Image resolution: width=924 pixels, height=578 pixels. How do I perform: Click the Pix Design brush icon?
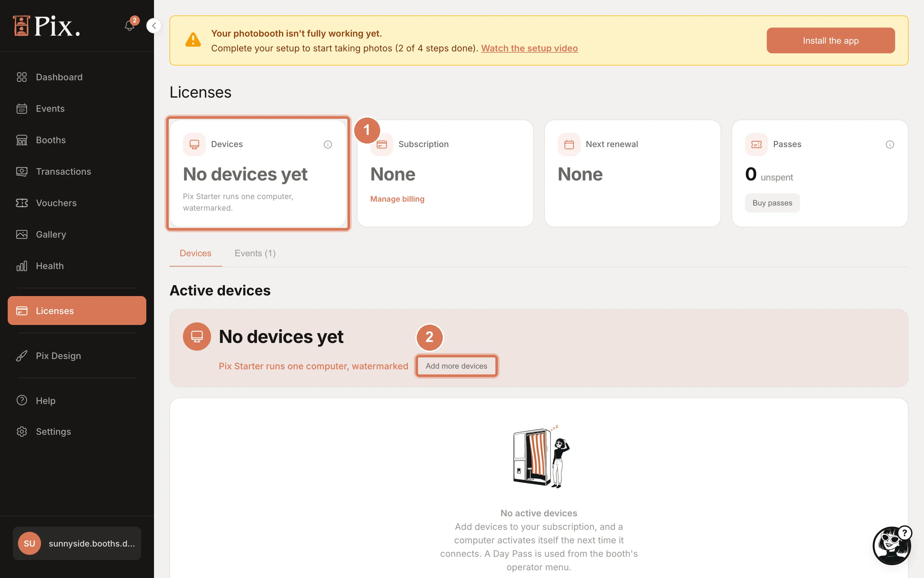pyautogui.click(x=22, y=356)
